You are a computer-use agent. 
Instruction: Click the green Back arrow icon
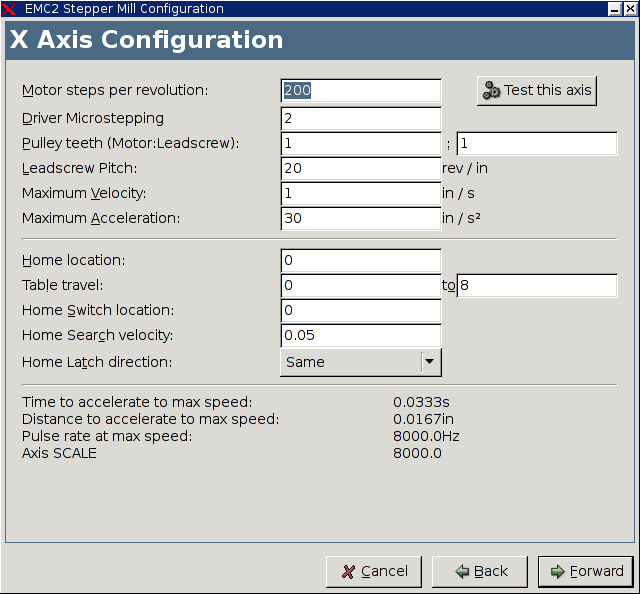pyautogui.click(x=462, y=571)
